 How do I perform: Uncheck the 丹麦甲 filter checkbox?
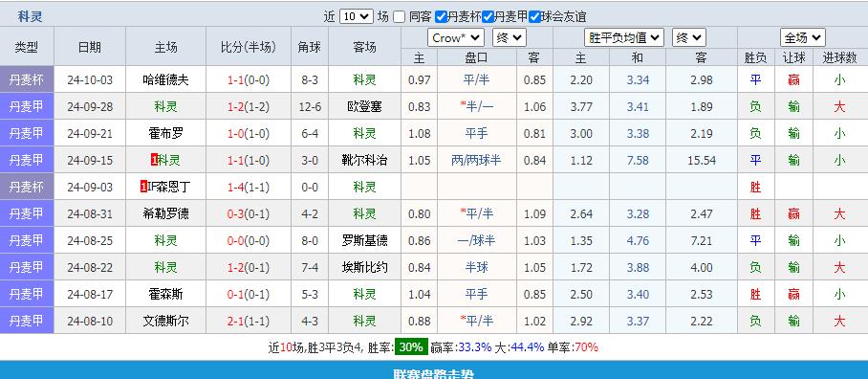coord(488,16)
